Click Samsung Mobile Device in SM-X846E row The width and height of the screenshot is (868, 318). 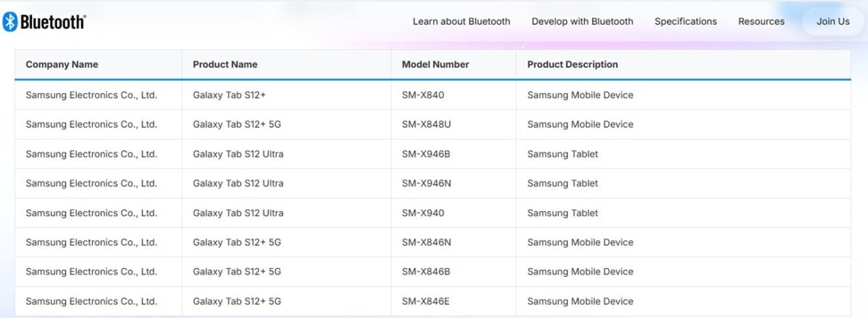click(580, 301)
